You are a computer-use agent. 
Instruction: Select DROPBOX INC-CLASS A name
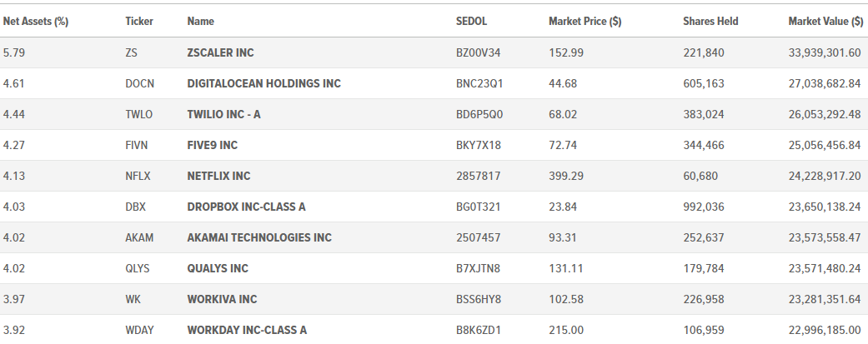pos(246,207)
